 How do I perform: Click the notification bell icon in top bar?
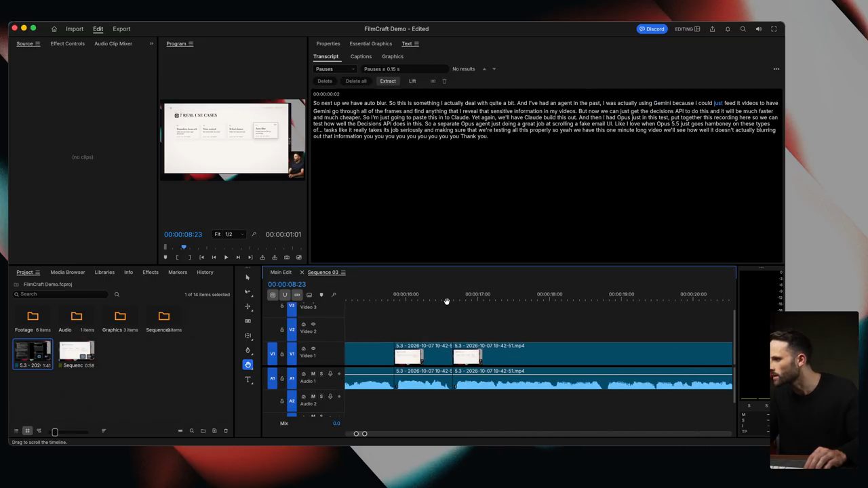point(728,29)
